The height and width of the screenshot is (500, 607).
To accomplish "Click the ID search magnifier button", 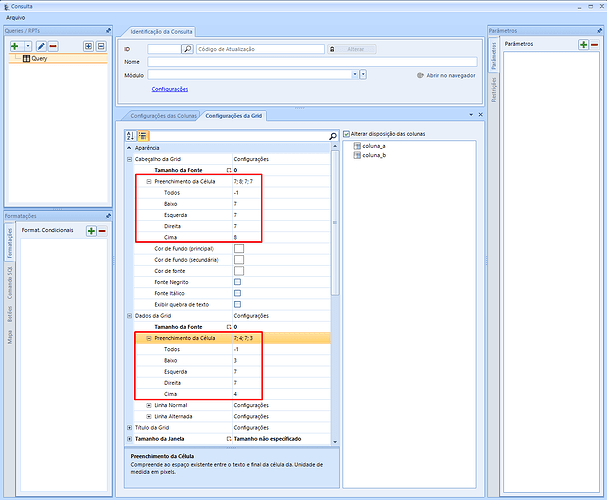I will pyautogui.click(x=187, y=48).
